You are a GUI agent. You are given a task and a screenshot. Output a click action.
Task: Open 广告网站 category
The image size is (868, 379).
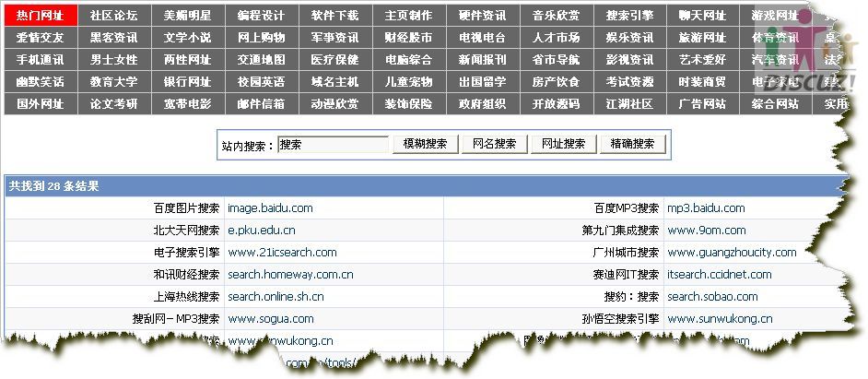click(703, 103)
